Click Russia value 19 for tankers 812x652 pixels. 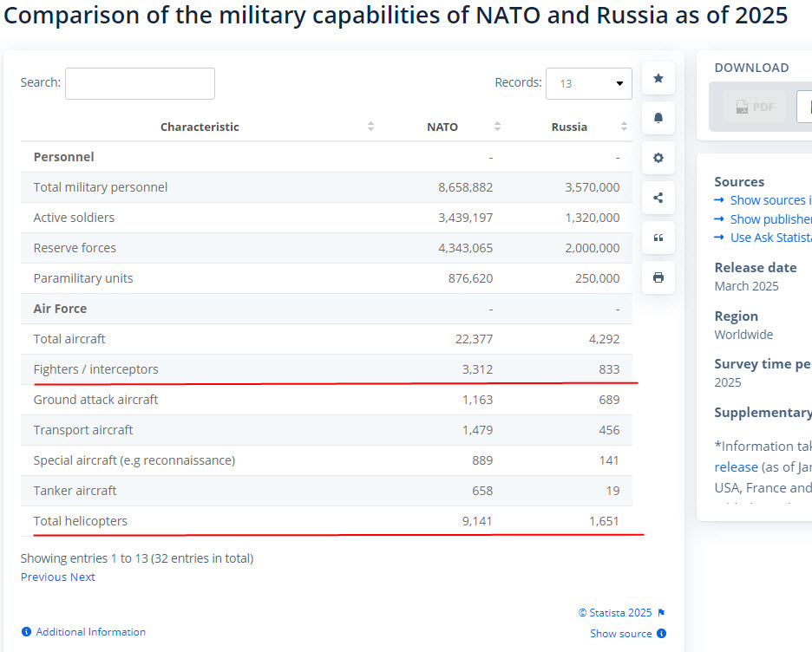coord(612,491)
